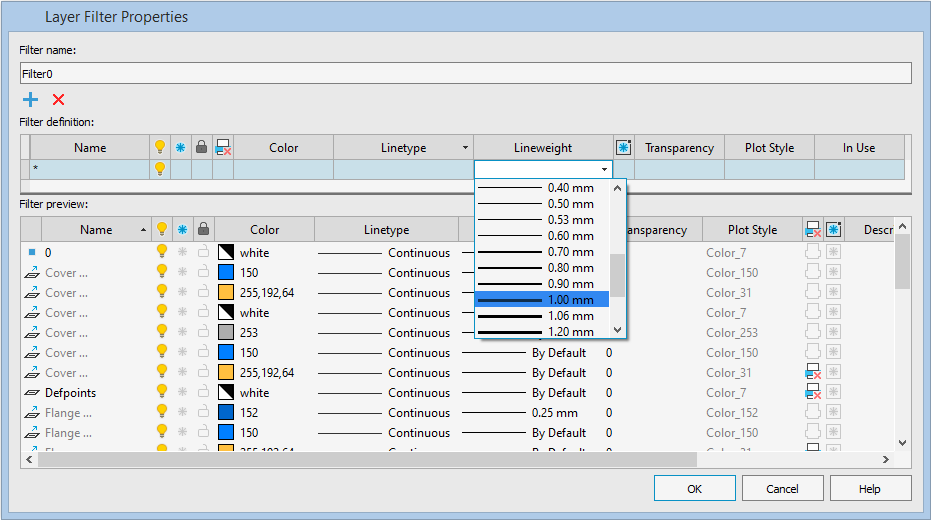Click the blue plus add filter row icon
The width and height of the screenshot is (931, 520).
30,99
